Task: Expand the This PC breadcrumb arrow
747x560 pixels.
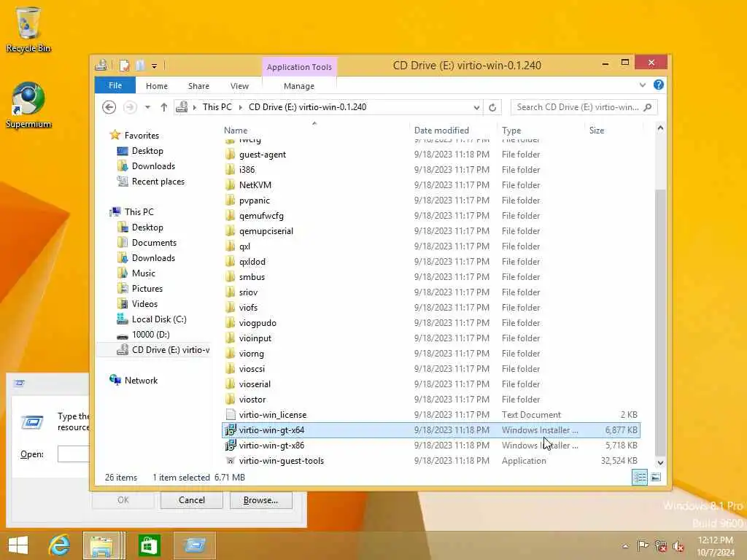Action: tap(240, 108)
